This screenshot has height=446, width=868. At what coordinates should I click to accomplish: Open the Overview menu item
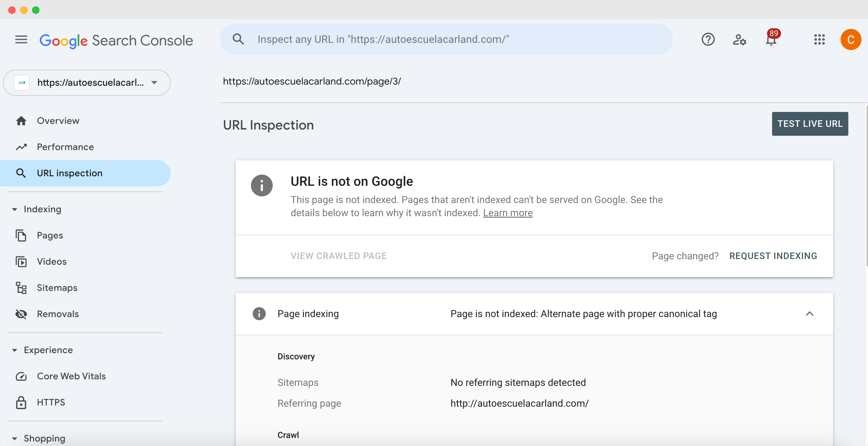coord(85,121)
